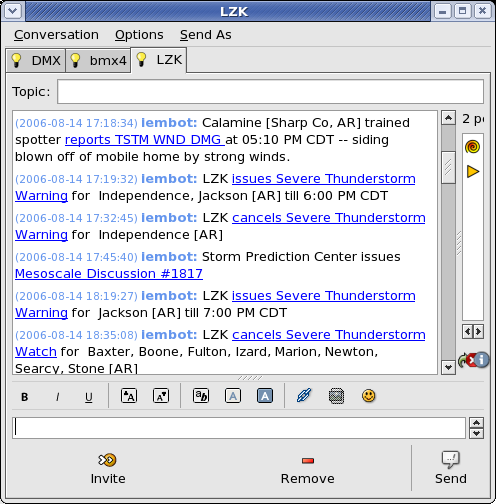Choose the foreground text color icon

coord(233,396)
